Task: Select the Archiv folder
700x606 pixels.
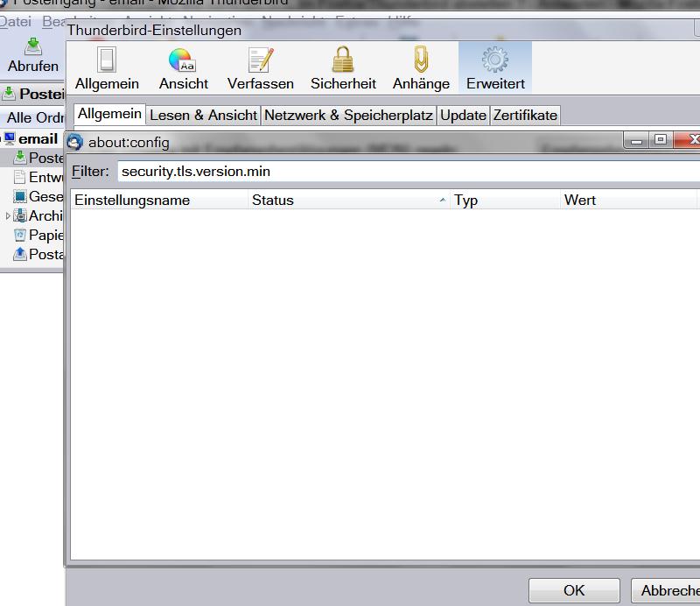Action: (38, 215)
